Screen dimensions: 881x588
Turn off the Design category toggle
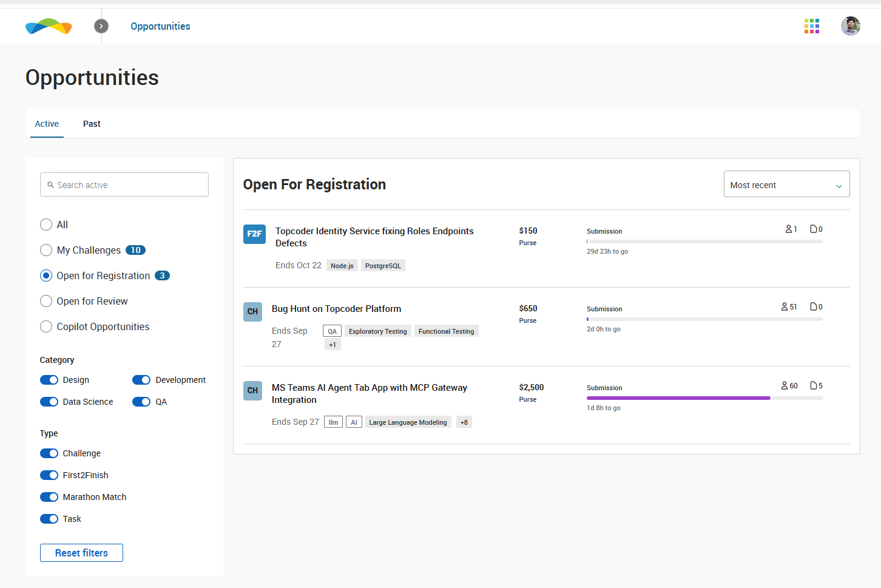(49, 380)
